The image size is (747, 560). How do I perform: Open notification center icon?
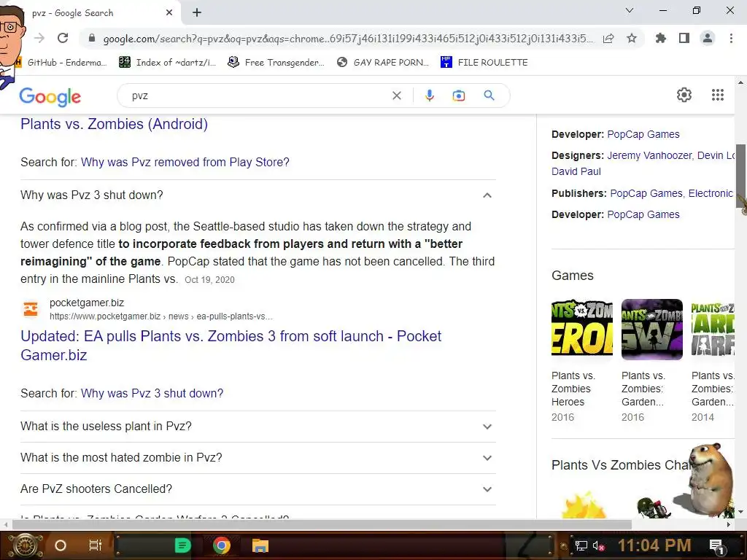click(717, 546)
